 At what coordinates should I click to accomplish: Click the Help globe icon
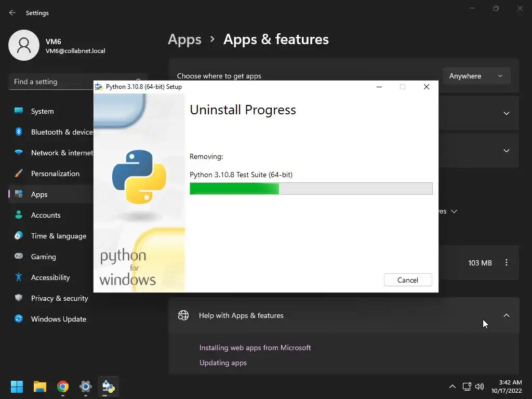[x=183, y=315]
